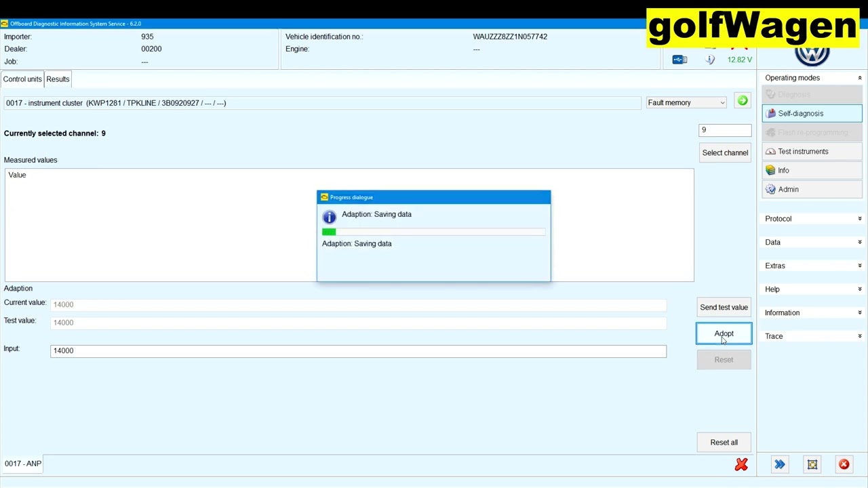The image size is (868, 488).
Task: Click the Reset all button
Action: click(x=724, y=443)
